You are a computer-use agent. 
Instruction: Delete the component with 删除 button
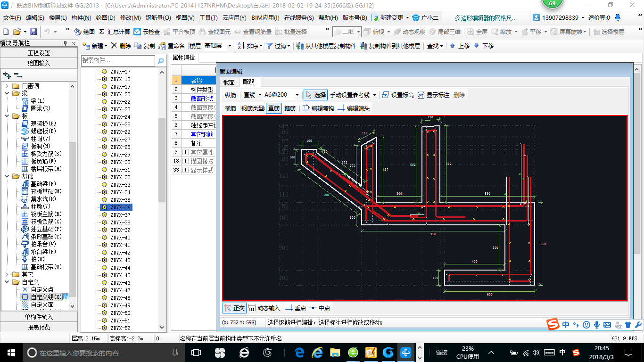tap(121, 46)
